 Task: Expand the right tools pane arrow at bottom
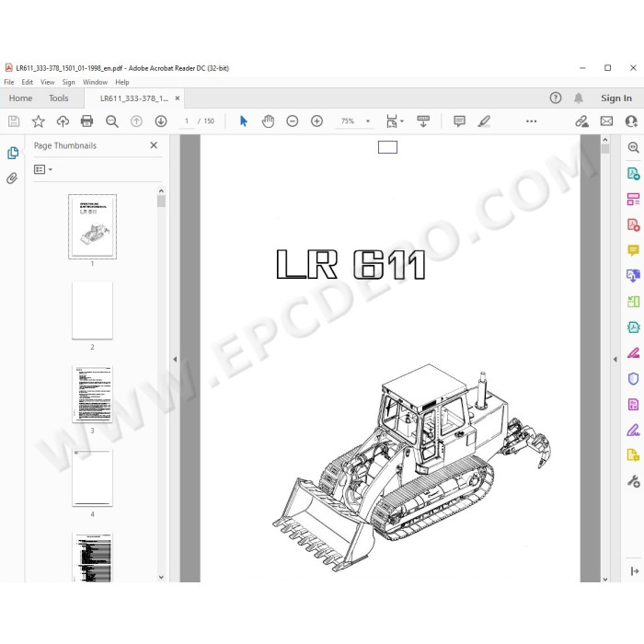point(634,571)
